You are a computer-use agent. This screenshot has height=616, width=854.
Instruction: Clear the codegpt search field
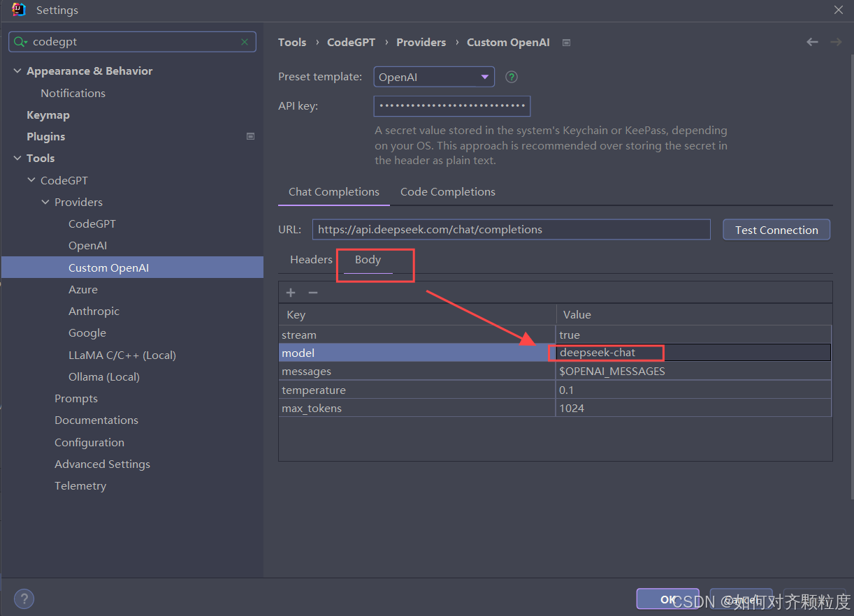tap(245, 42)
